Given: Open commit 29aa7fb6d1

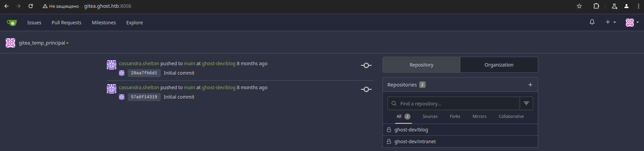Looking at the screenshot, I should click(x=144, y=73).
